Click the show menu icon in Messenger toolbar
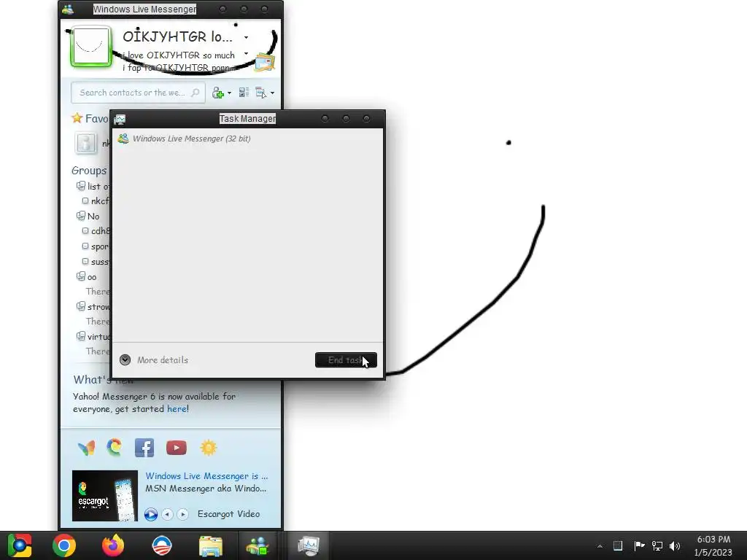Viewport: 747px width, 560px height. point(261,93)
